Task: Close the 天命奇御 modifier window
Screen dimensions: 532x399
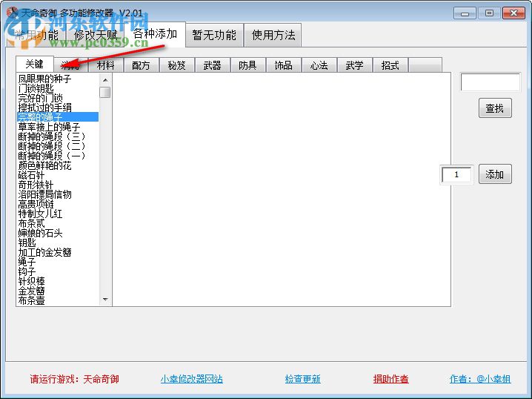Action: point(513,13)
